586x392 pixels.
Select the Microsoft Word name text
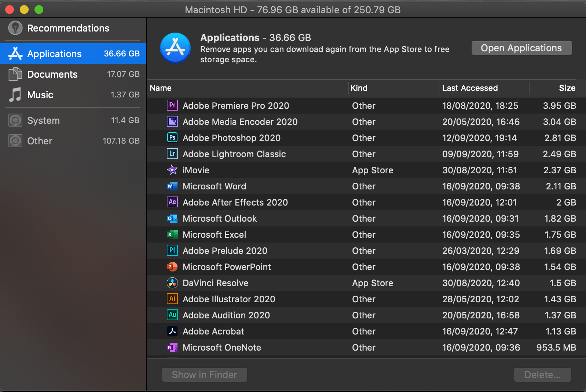214,186
